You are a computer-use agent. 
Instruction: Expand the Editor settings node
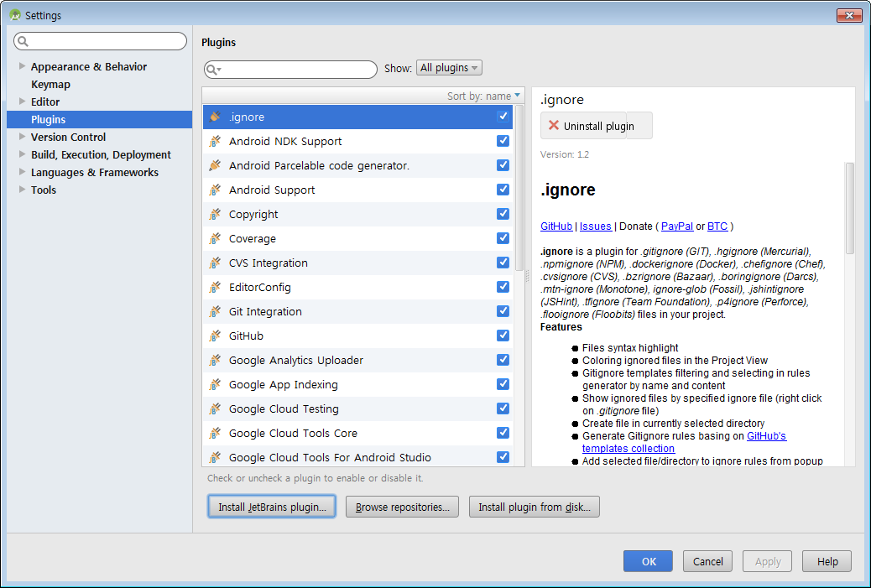tap(22, 101)
